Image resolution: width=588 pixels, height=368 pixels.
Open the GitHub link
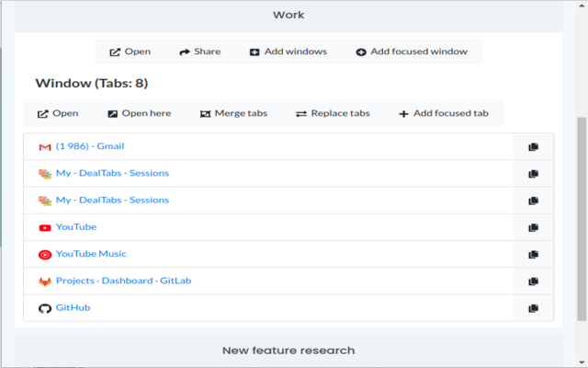pyautogui.click(x=73, y=307)
